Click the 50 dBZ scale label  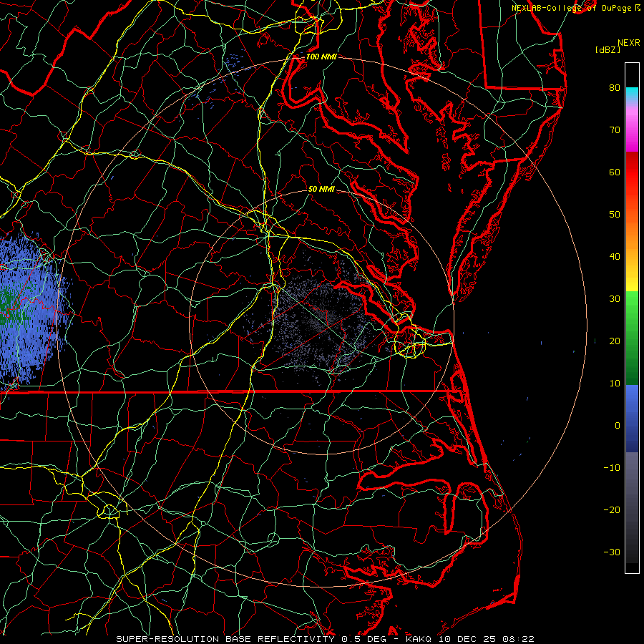coord(615,215)
